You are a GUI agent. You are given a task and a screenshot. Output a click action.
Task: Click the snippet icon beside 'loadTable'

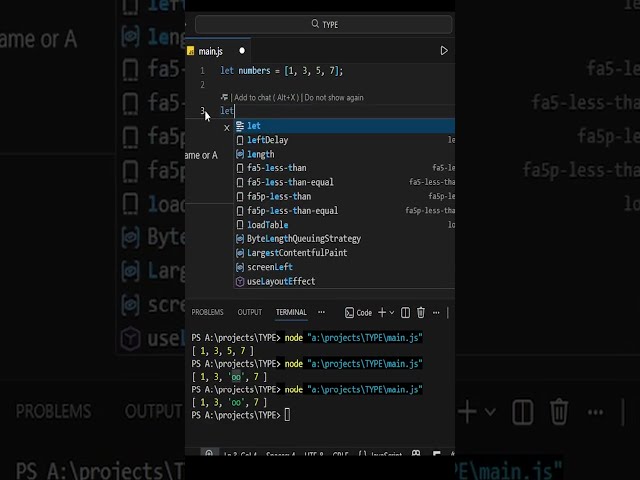pyautogui.click(x=240, y=225)
